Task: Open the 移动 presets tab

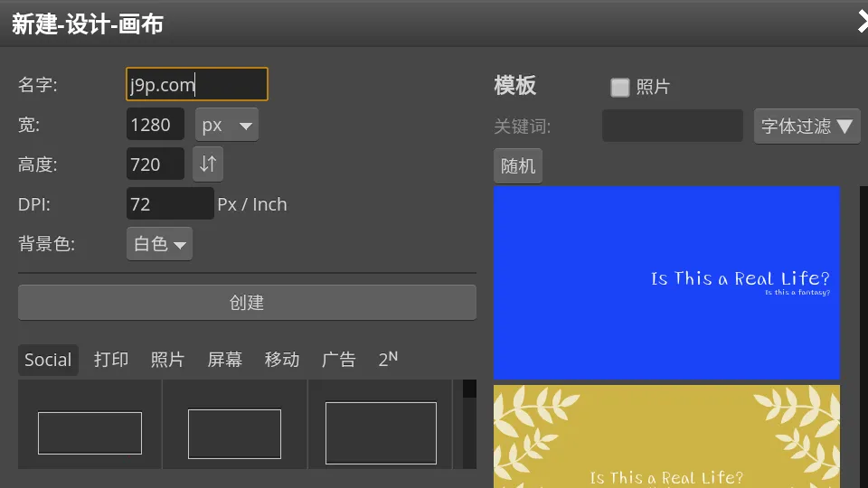Action: 282,360
